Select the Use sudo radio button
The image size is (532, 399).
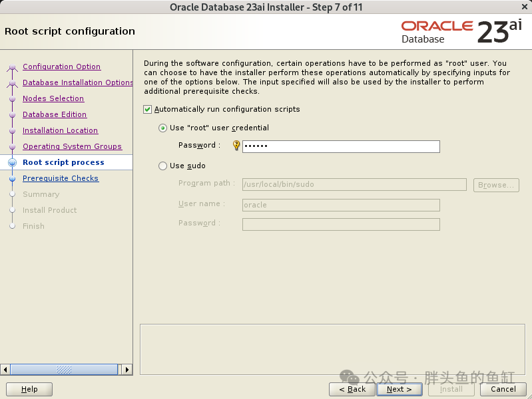(163, 166)
